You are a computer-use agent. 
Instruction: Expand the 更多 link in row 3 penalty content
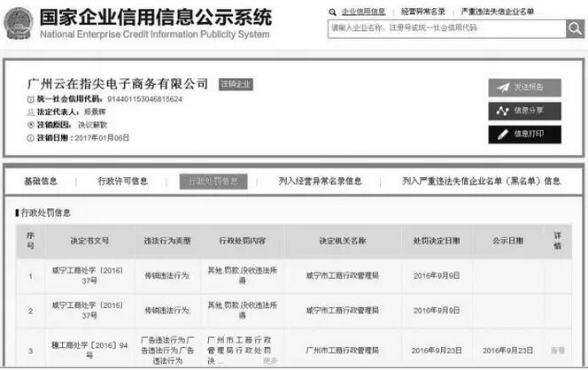(x=270, y=361)
